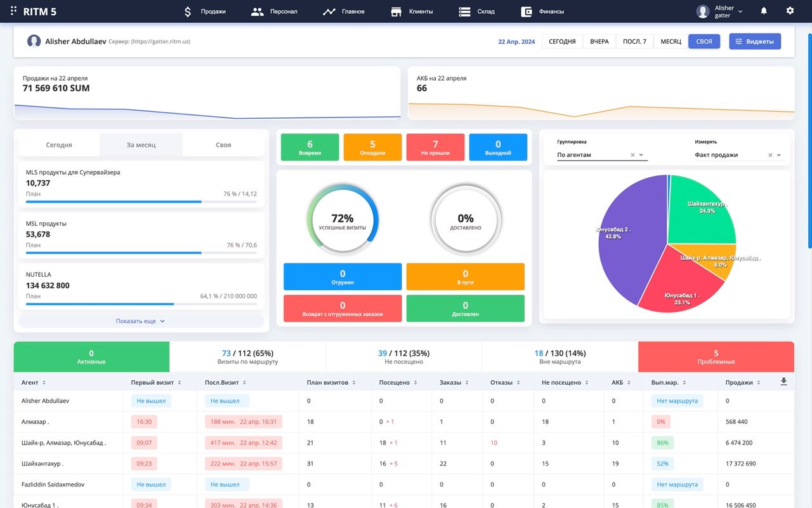Click the 72% успешные визиты gauge
Screen dimensions: 812x508
click(x=343, y=221)
